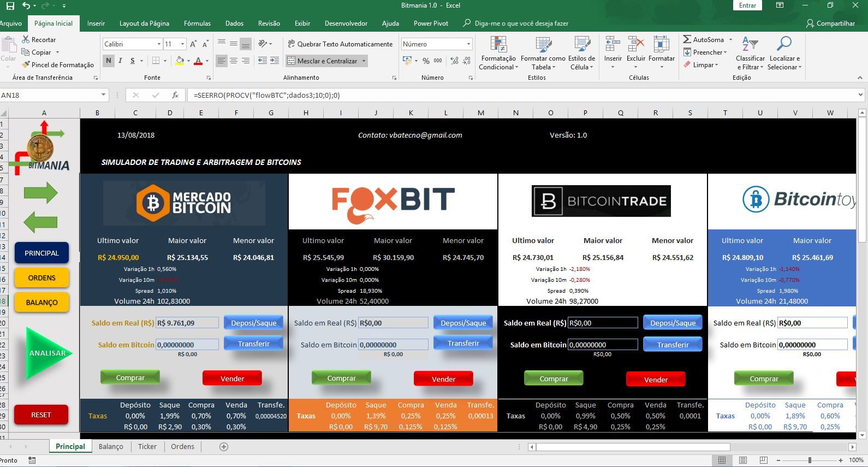Toggle bold N formatting
Image resolution: width=868 pixels, height=467 pixels.
tap(109, 61)
